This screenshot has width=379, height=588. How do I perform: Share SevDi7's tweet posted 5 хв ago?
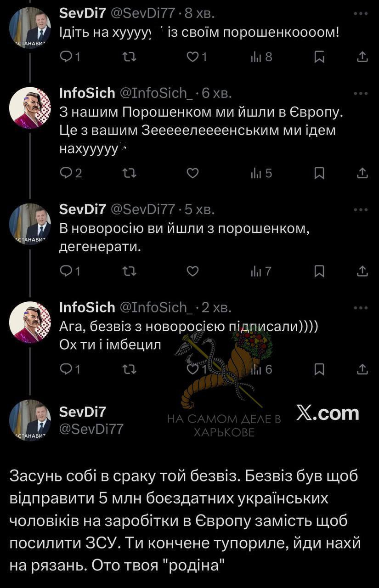click(362, 271)
